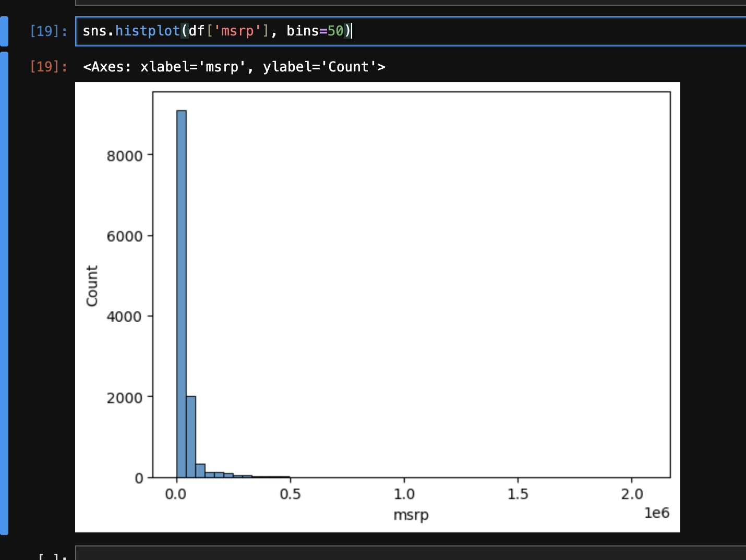Collapse cell 19 input using blue bar
746x560 pixels.
[x=4, y=31]
